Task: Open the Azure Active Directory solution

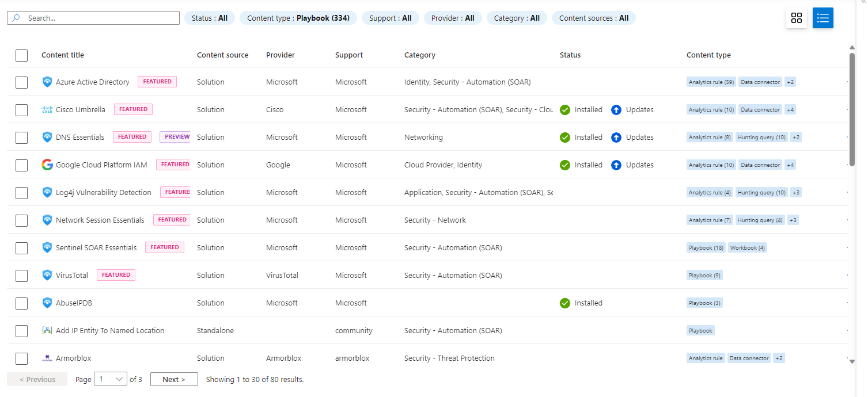Action: coord(93,82)
